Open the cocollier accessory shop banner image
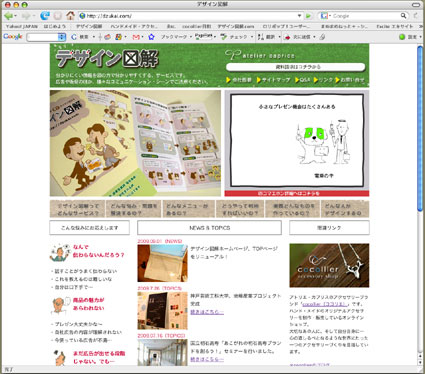 [329, 265]
